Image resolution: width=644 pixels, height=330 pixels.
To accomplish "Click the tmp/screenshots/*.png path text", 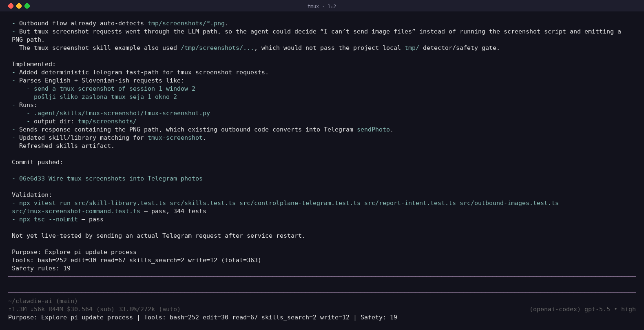I will pyautogui.click(x=186, y=23).
